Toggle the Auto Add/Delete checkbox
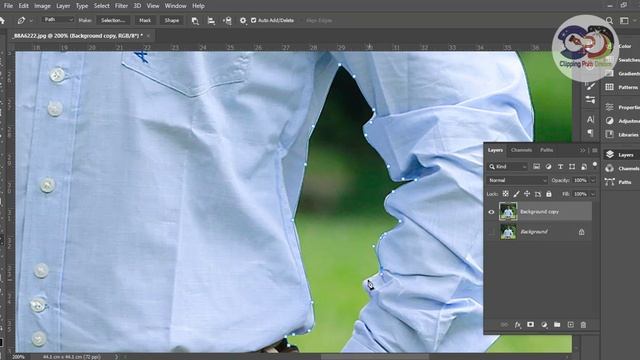This screenshot has width=640, height=360. pos(253,20)
